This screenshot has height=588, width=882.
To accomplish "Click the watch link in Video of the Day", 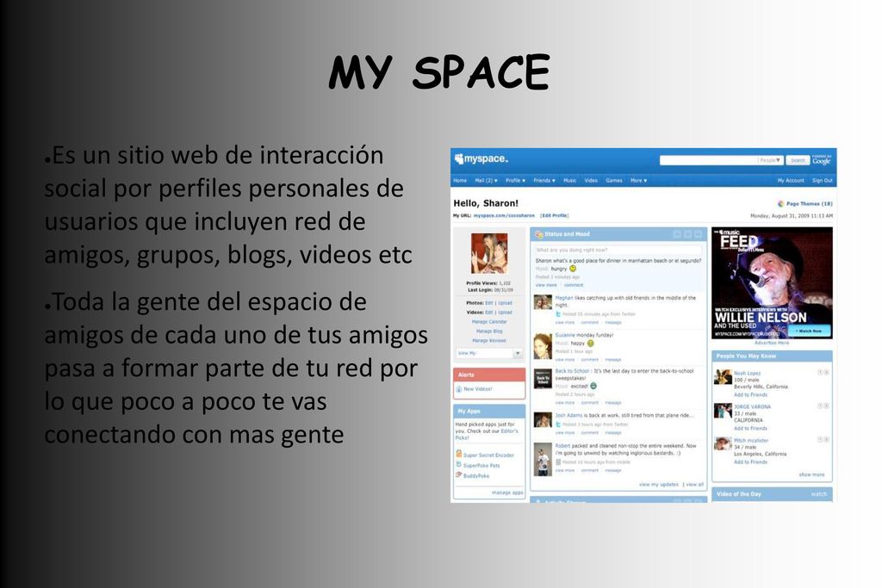I will pos(819,494).
